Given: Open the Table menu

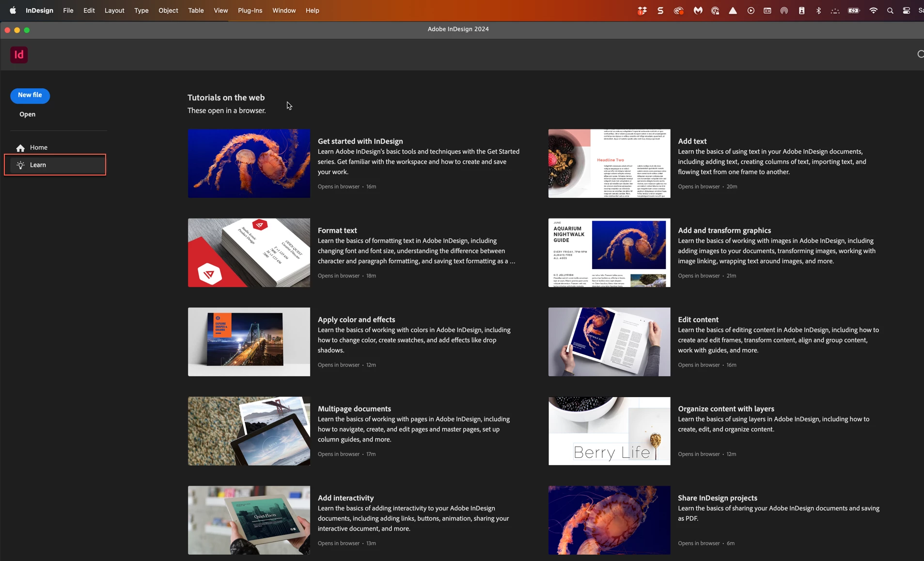Looking at the screenshot, I should pos(196,10).
